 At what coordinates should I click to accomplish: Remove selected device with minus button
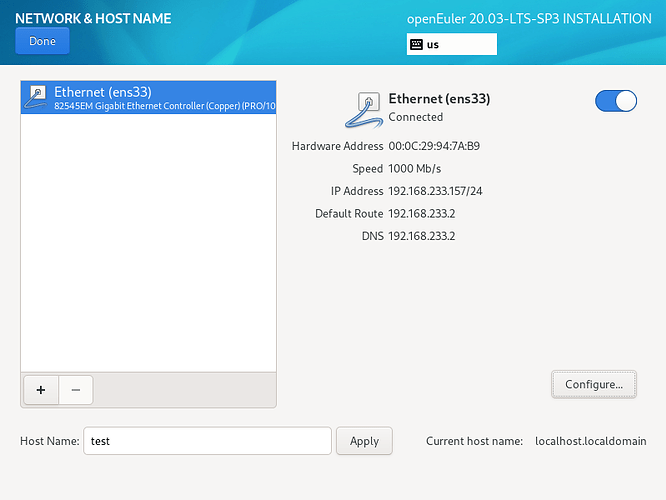click(x=76, y=390)
